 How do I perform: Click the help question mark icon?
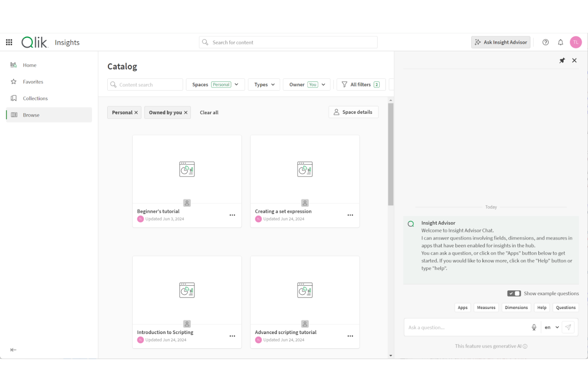click(545, 42)
